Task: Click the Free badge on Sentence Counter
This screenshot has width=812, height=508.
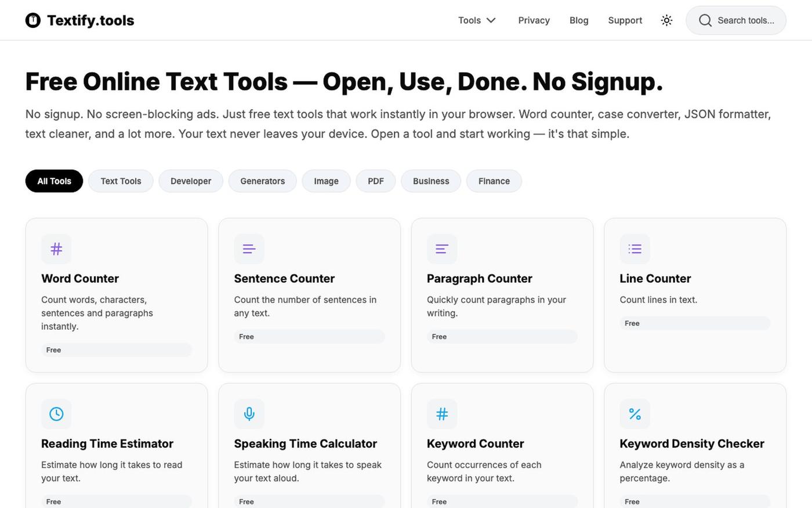Action: 310,337
